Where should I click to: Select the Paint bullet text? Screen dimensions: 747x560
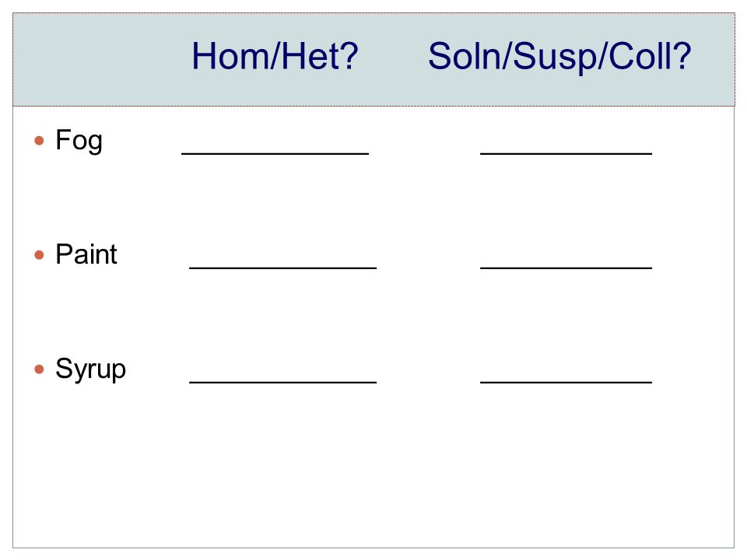(x=86, y=254)
